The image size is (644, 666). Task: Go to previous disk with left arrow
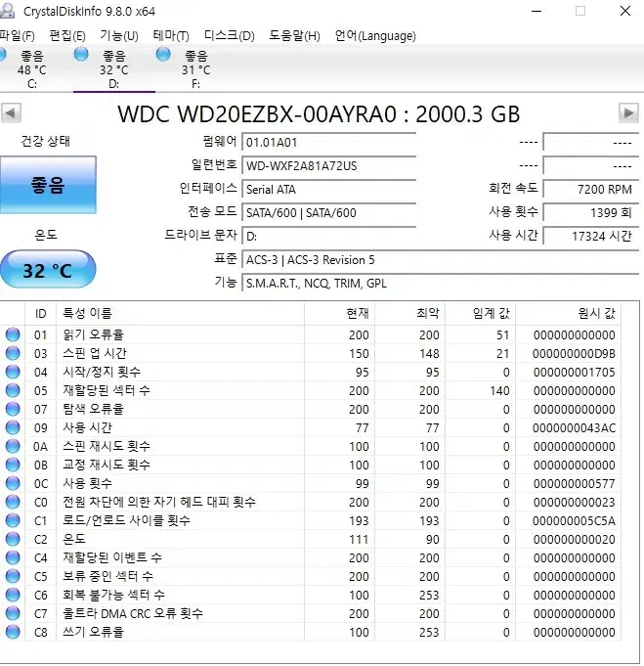point(11,113)
